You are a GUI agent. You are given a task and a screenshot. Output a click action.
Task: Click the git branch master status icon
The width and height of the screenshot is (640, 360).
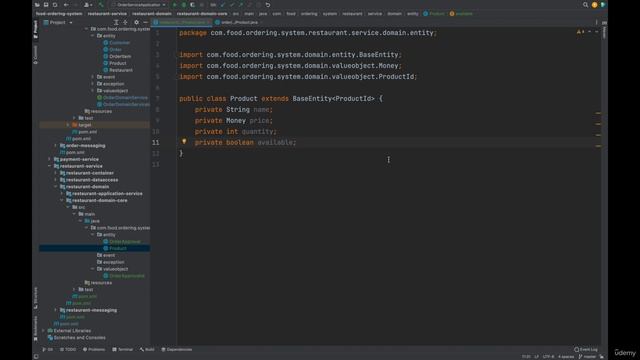[x=587, y=357]
